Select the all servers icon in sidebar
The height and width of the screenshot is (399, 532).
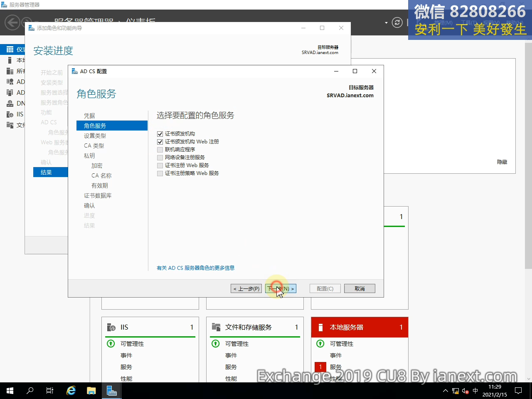(10, 71)
